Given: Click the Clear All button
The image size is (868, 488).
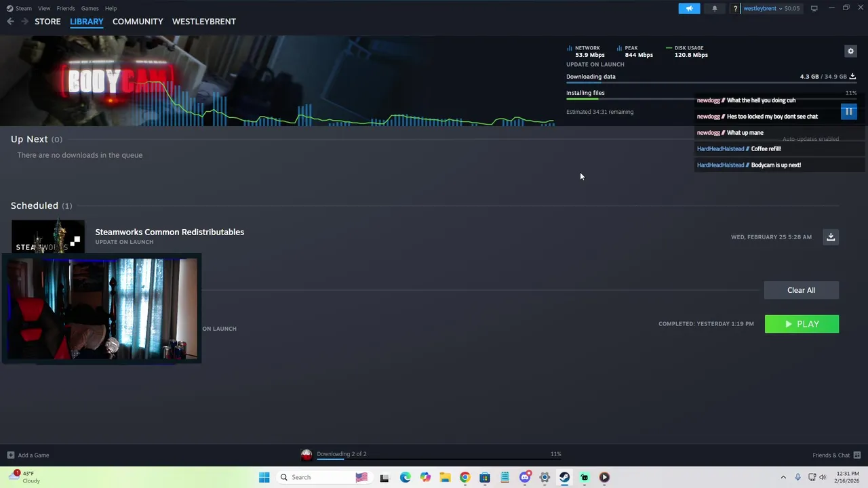Looking at the screenshot, I should coord(802,290).
